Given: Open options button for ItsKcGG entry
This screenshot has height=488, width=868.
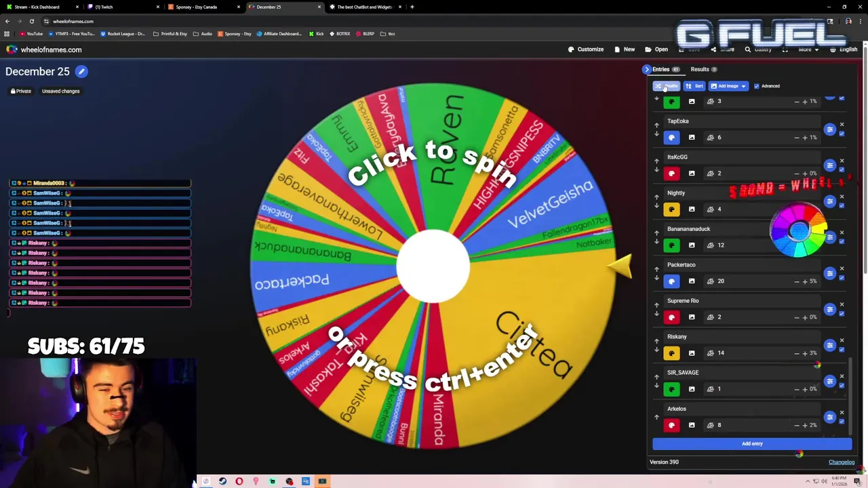Looking at the screenshot, I should click(829, 165).
